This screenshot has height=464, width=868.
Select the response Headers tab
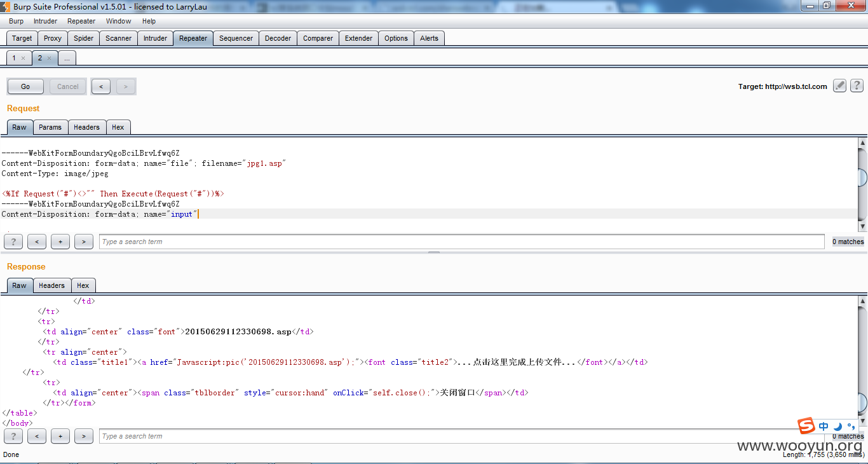[x=51, y=285]
